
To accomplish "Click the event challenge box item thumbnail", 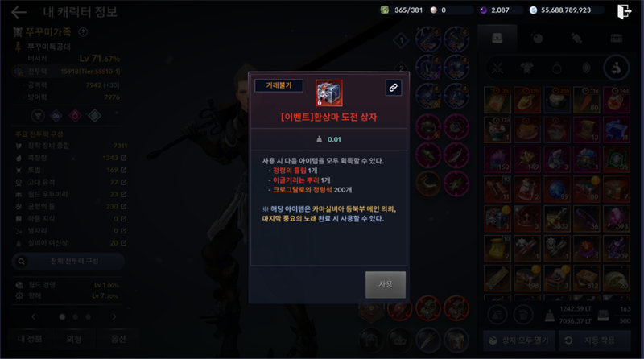I will 328,93.
